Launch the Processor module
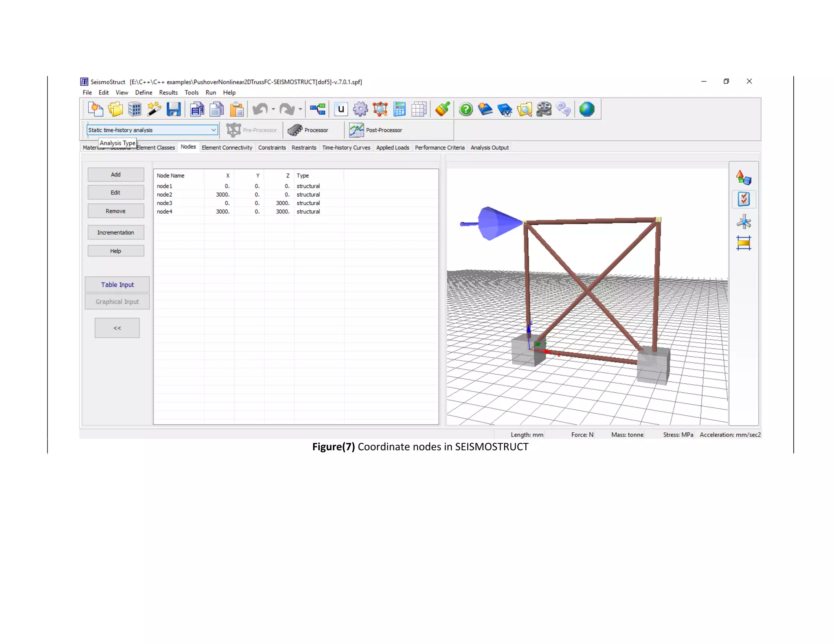 click(308, 130)
